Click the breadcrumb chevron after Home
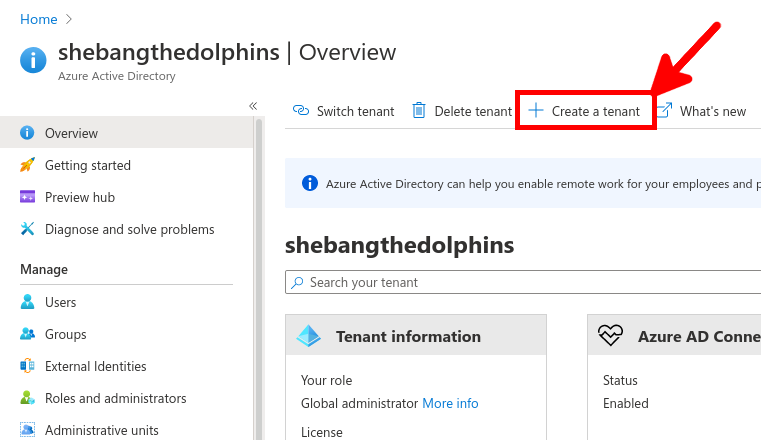Screen dimensions: 761x440 (x=68, y=19)
